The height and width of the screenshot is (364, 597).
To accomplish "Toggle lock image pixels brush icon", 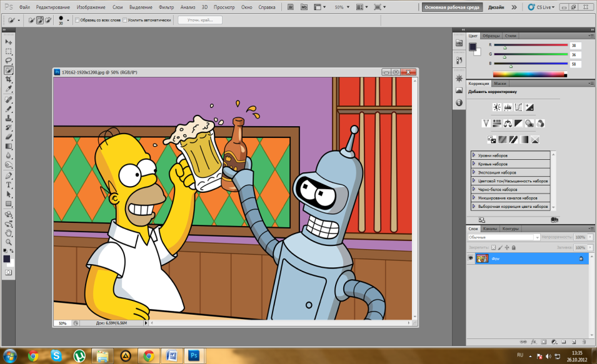I will click(500, 247).
